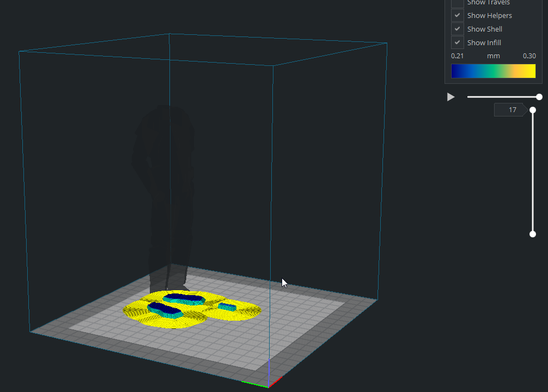Image resolution: width=548 pixels, height=392 pixels.
Task: Toggle off the Show Infill checkbox
Action: pyautogui.click(x=457, y=42)
